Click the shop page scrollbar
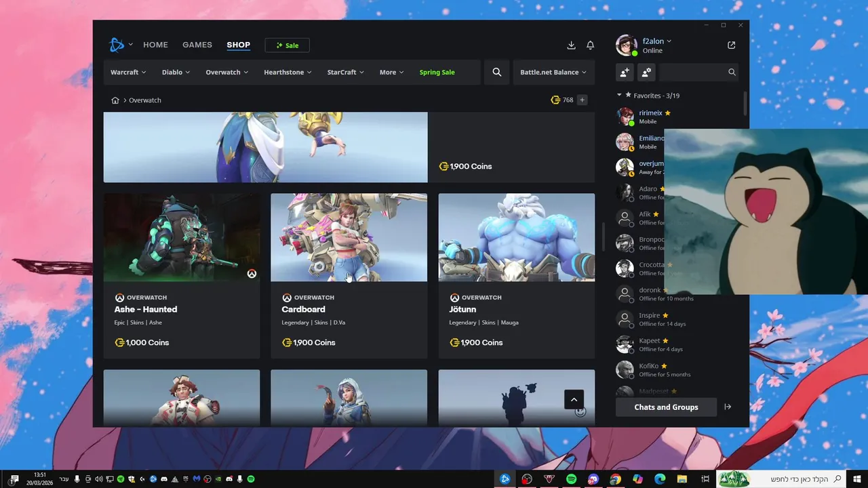 click(604, 237)
